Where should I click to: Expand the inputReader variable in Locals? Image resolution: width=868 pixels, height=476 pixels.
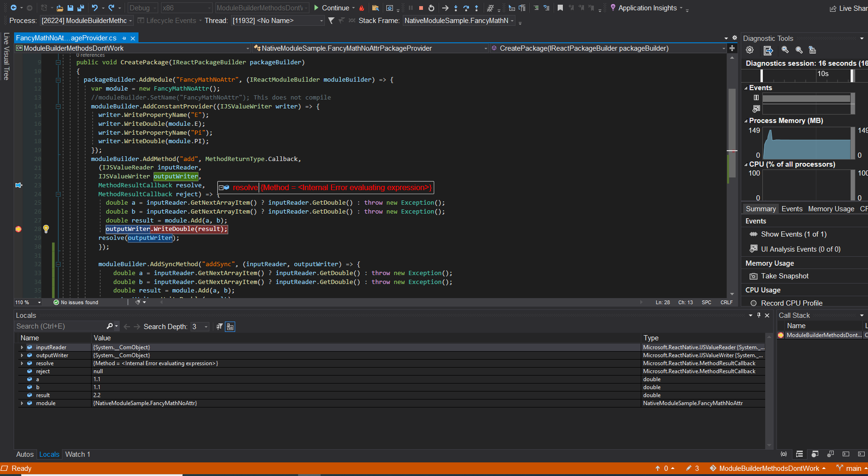[22, 347]
